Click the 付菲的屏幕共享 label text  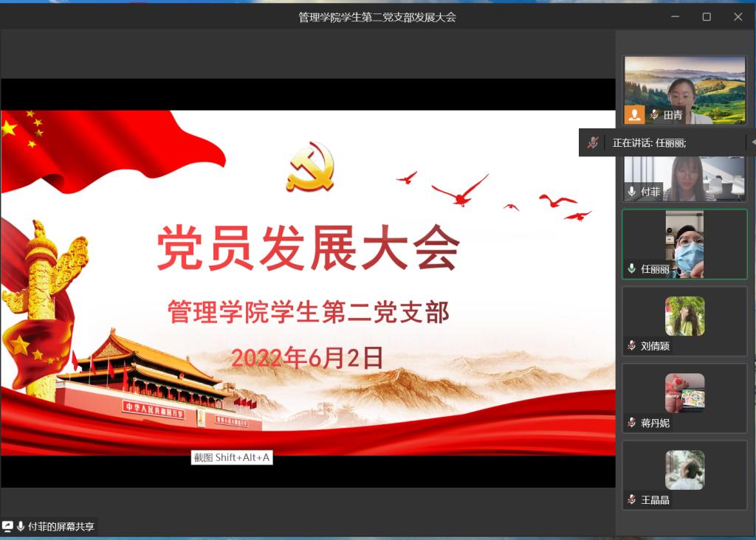pos(61,526)
